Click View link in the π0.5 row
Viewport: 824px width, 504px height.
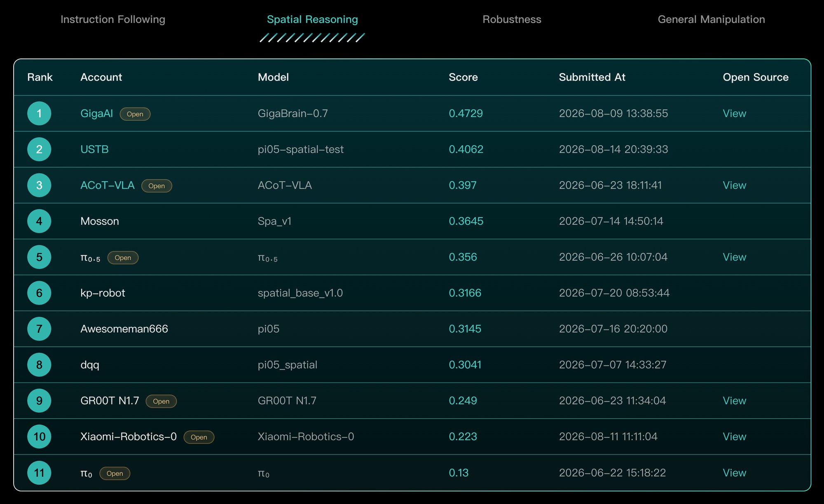tap(734, 257)
